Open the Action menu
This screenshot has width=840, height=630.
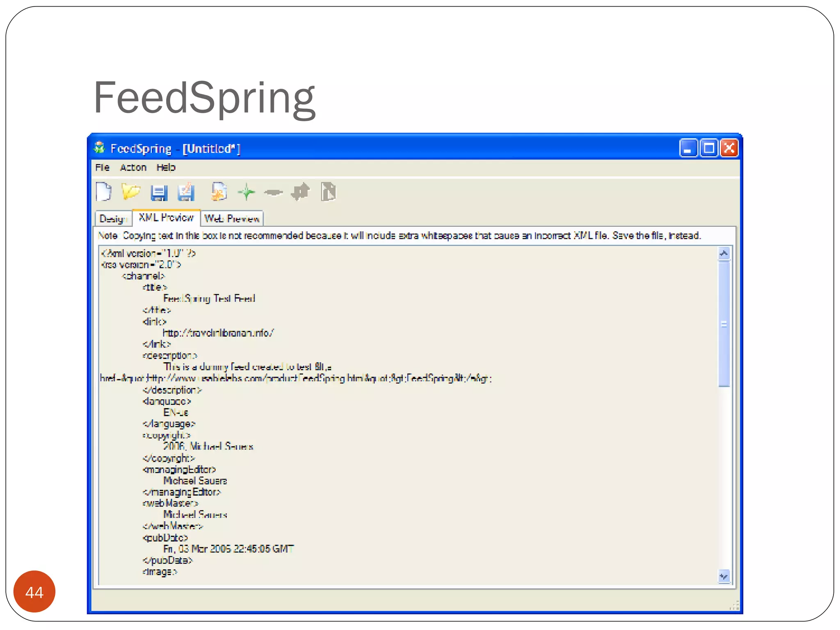[133, 167]
